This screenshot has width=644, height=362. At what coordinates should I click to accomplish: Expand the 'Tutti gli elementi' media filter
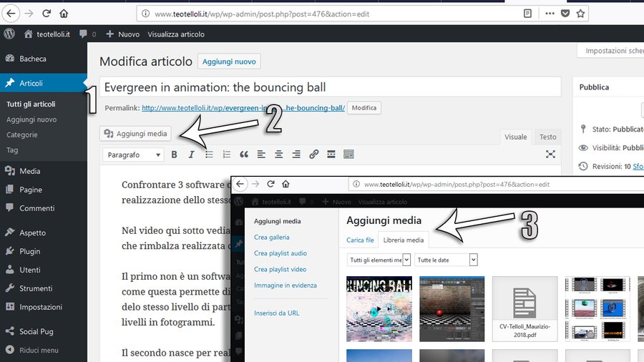[x=379, y=260]
